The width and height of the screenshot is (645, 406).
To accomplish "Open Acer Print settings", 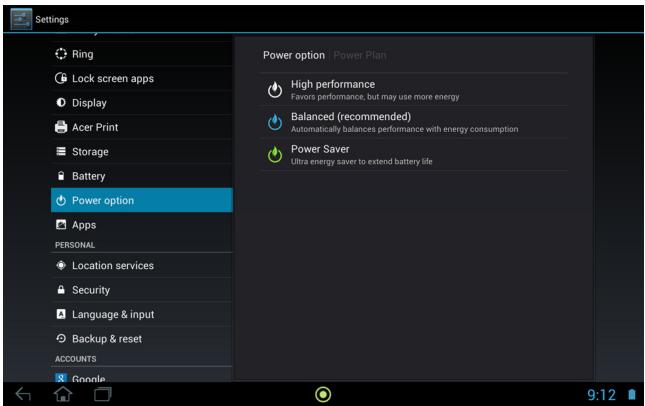I will (x=142, y=127).
